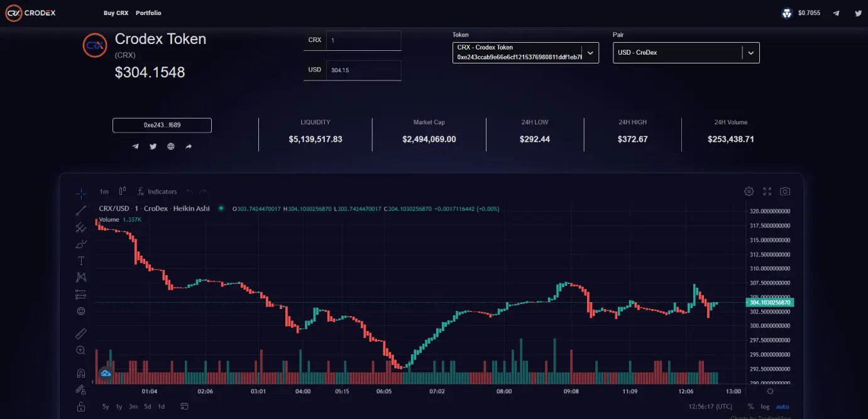
Task: Select the prediction and measurement tool
Action: pyautogui.click(x=80, y=294)
